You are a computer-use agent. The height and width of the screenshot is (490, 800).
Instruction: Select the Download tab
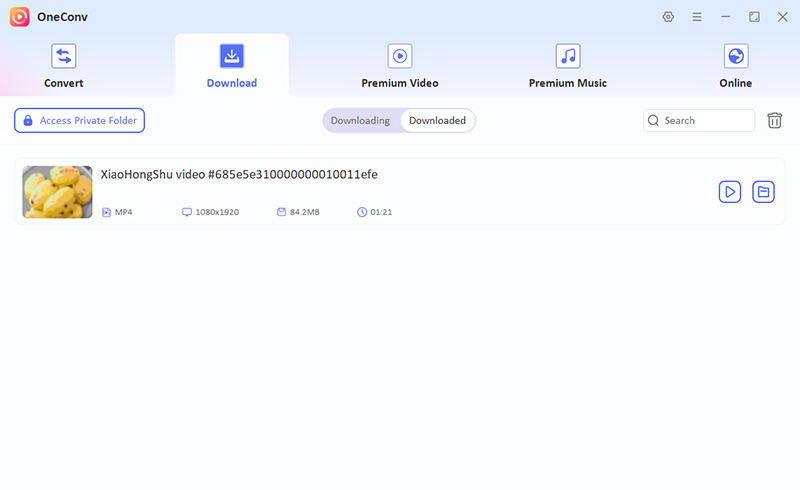232,66
